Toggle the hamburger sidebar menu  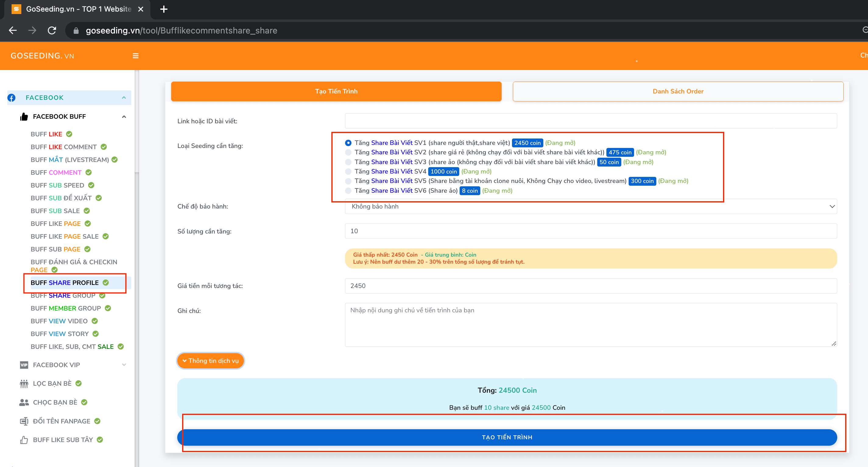pyautogui.click(x=136, y=56)
